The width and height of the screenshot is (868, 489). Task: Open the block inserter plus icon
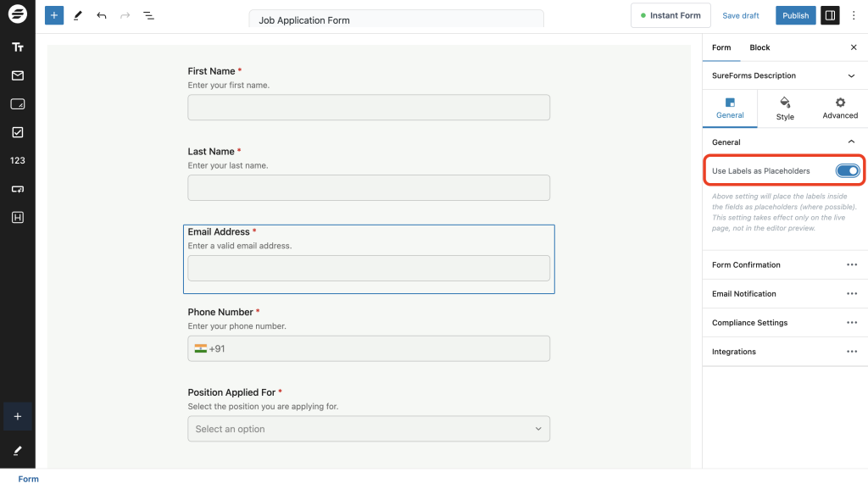coord(53,15)
